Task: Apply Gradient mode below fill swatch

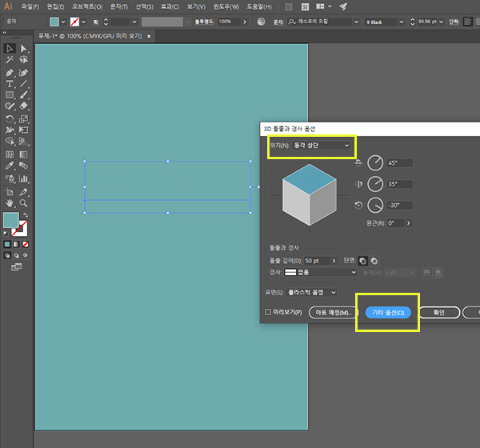Action: (x=16, y=244)
